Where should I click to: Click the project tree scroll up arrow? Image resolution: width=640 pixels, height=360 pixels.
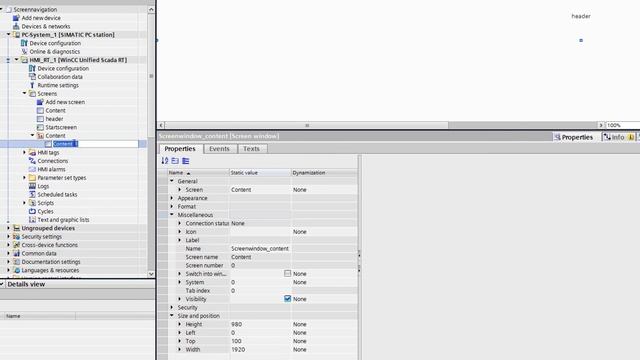pos(151,9)
